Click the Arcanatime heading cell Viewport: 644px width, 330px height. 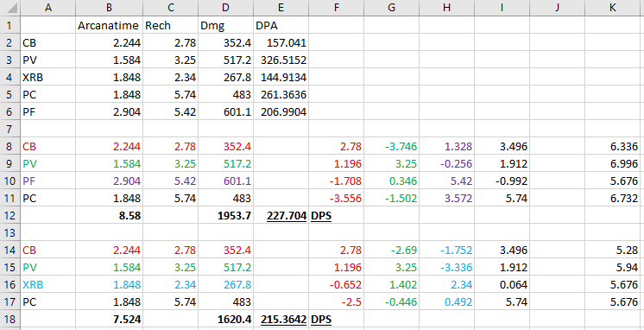pyautogui.click(x=109, y=26)
